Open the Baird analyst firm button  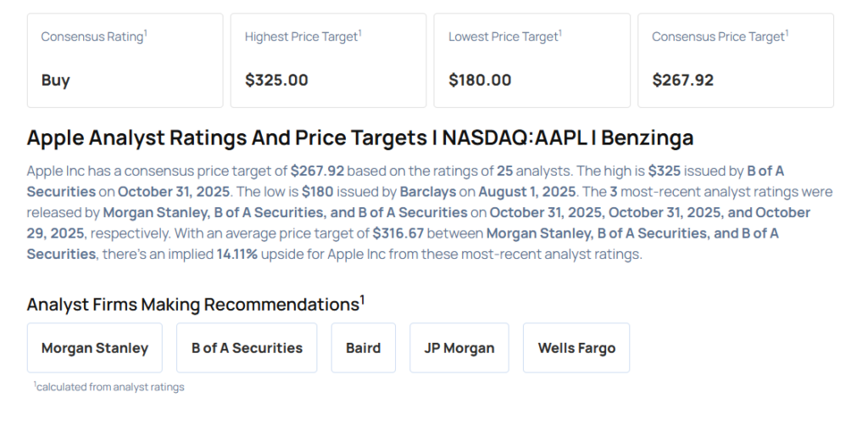[364, 348]
